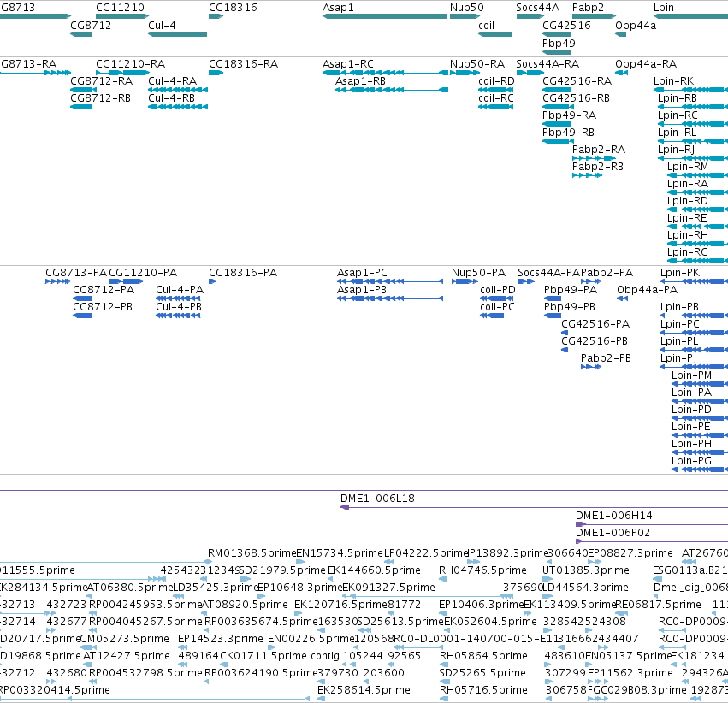Image resolution: width=728 pixels, height=703 pixels.
Task: Click the CG11210 gene label
Action: click(x=120, y=8)
